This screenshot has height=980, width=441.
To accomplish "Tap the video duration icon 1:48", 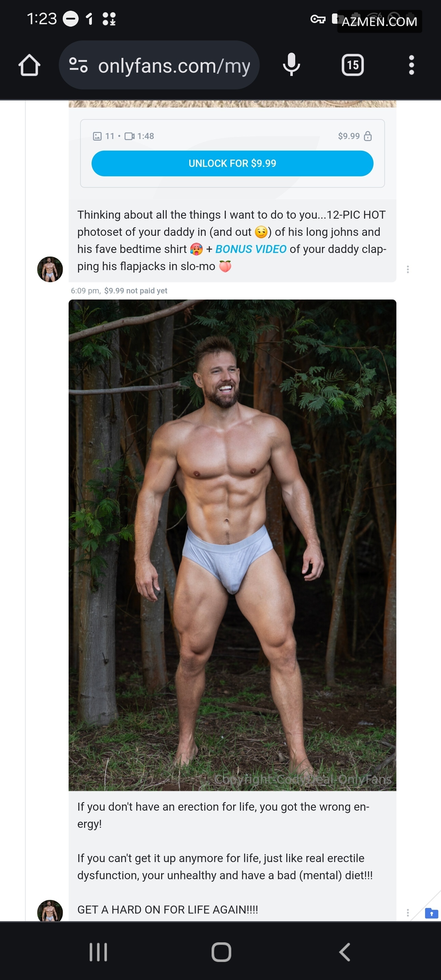I will click(130, 136).
